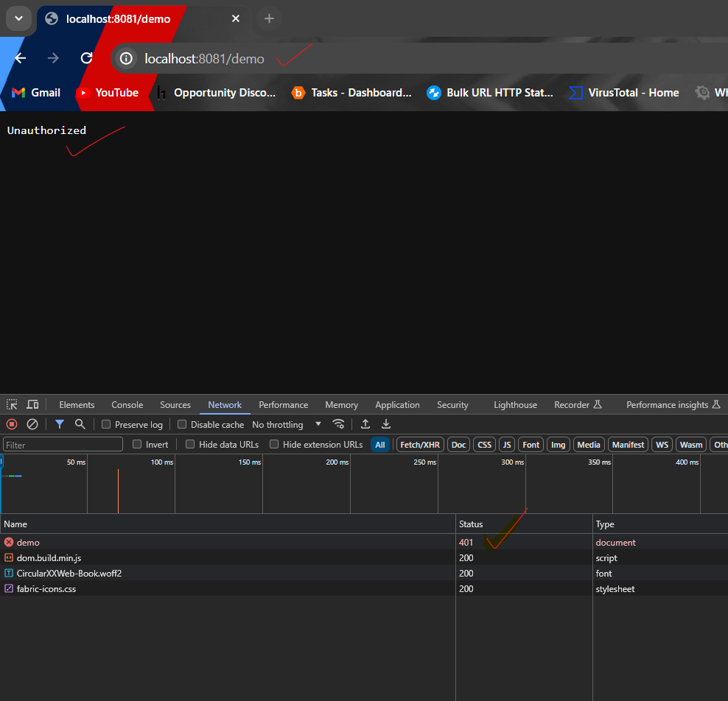The height and width of the screenshot is (701, 728).
Task: View site information icon in address bar
Action: coord(126,59)
